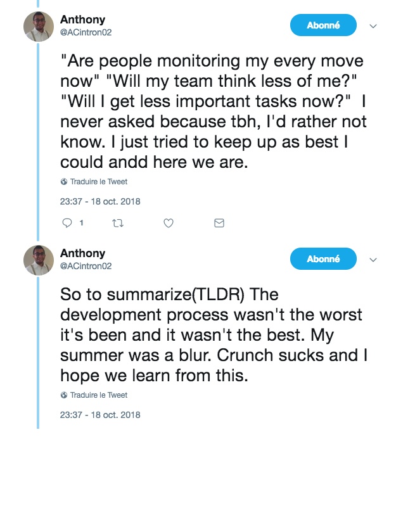The height and width of the screenshot is (532, 396).
Task: Click "Traduire le Tweet" under the summary tweet
Action: tap(98, 395)
